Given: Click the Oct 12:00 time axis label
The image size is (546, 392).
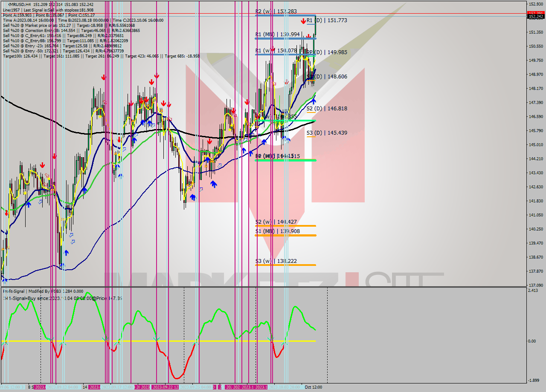Looking at the screenshot, I should point(314,387).
